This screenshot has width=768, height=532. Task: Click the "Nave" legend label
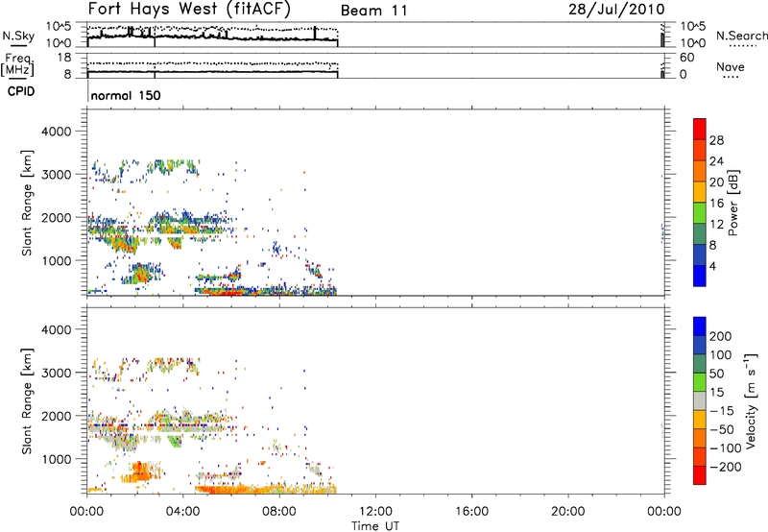pyautogui.click(x=731, y=66)
